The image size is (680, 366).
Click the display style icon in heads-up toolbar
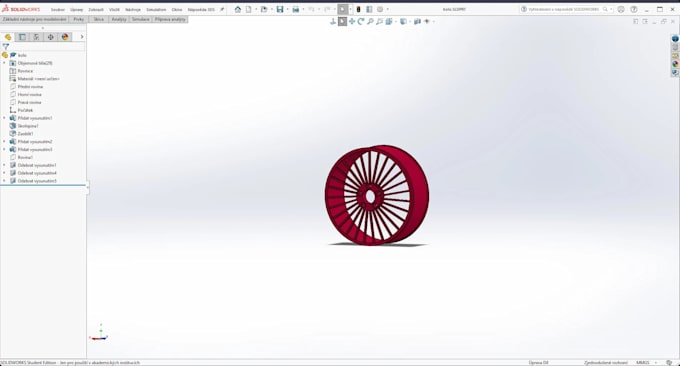click(x=403, y=21)
